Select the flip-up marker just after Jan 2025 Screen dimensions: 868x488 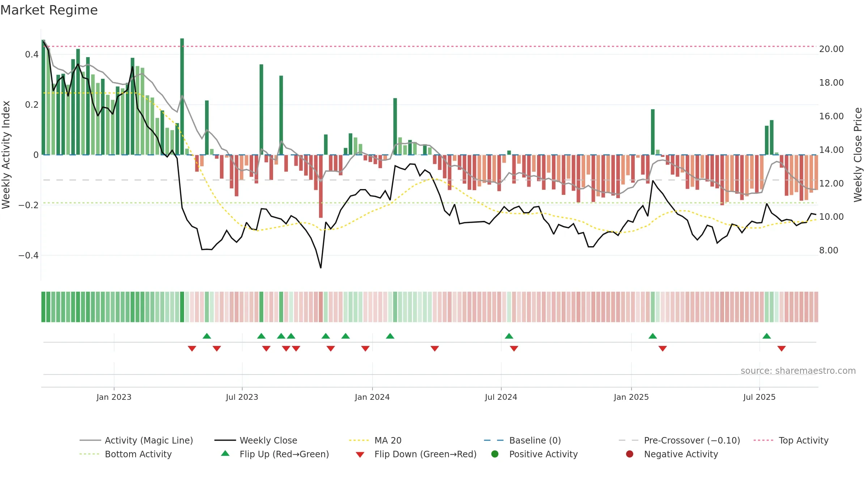pos(653,336)
